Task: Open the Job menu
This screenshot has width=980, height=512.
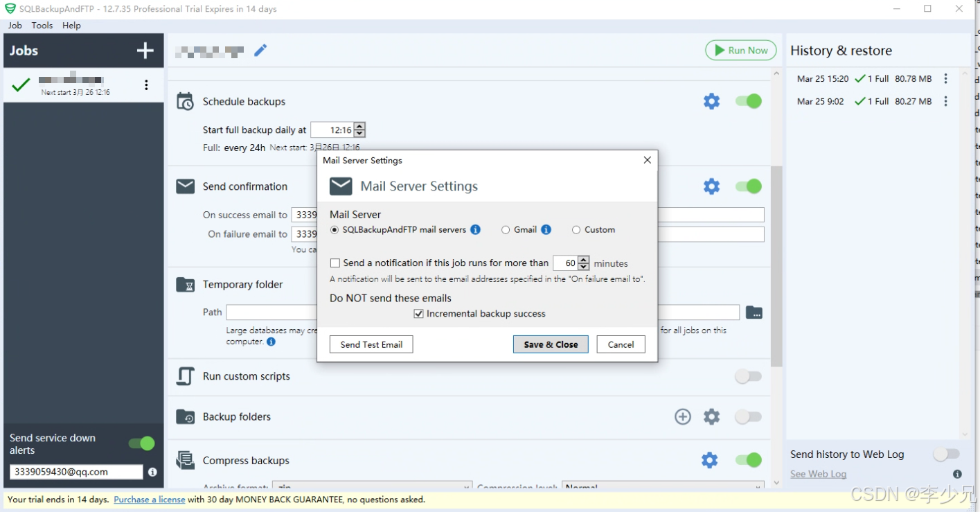Action: pyautogui.click(x=15, y=26)
